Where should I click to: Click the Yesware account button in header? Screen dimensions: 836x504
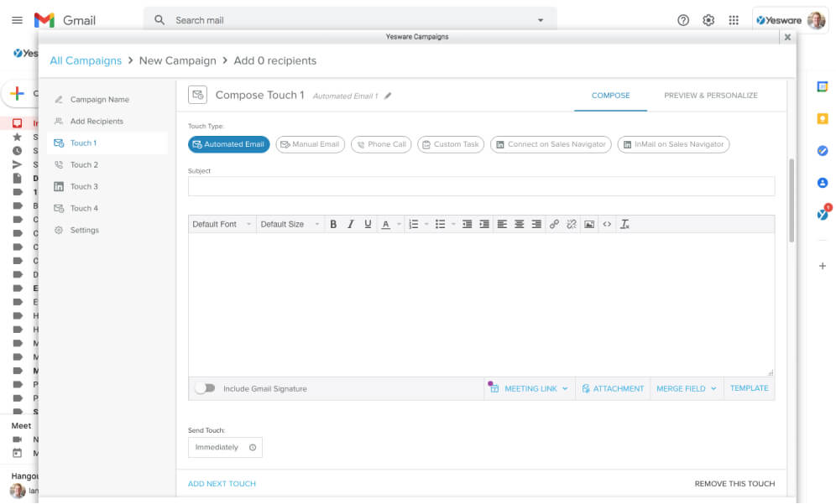[790, 20]
